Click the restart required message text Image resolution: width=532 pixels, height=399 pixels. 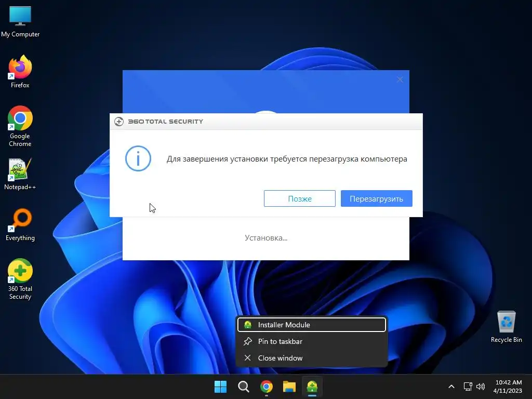pos(287,159)
